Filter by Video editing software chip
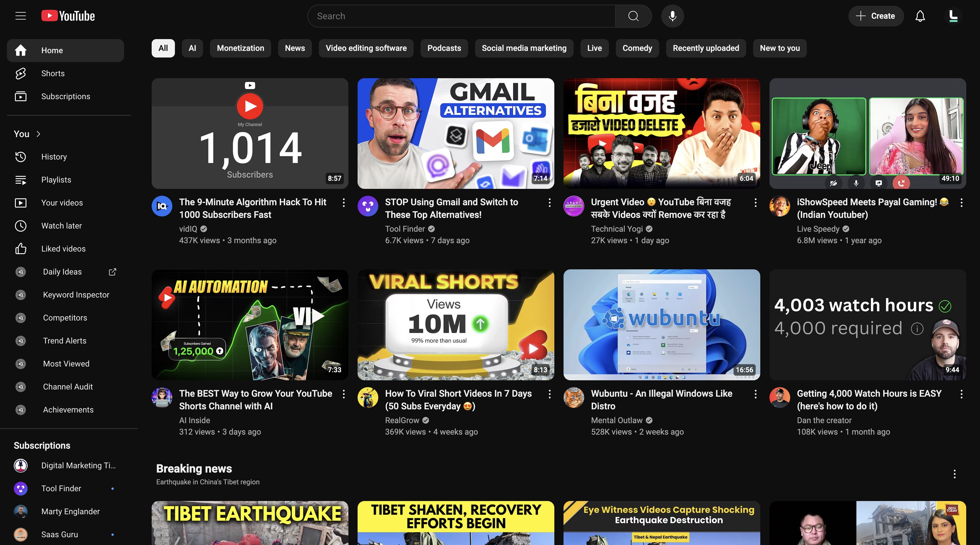 pyautogui.click(x=366, y=48)
